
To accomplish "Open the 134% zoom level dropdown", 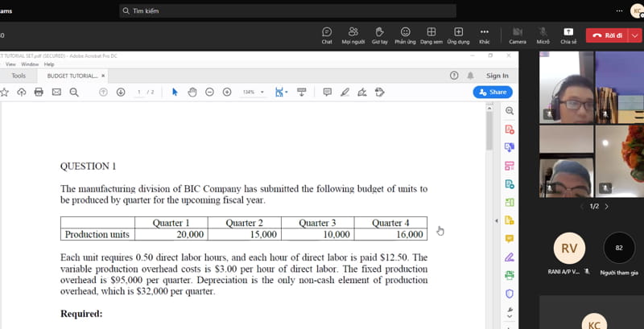I will pyautogui.click(x=253, y=92).
